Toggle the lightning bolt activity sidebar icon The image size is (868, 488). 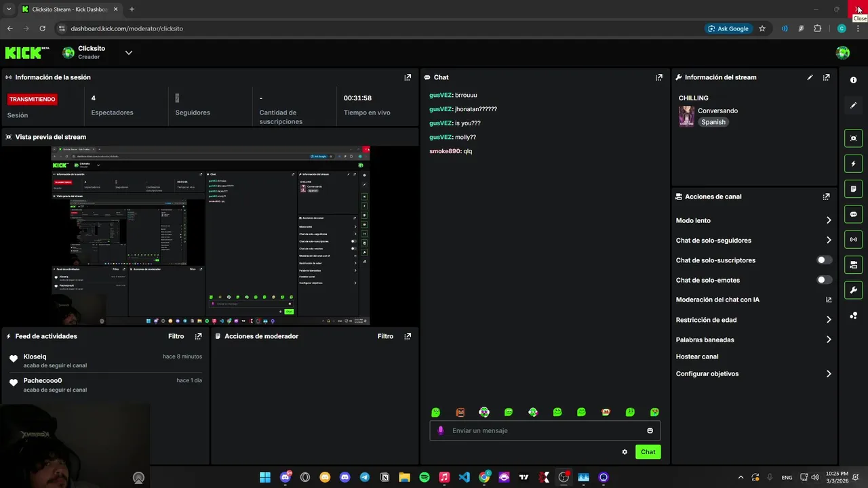(x=853, y=163)
